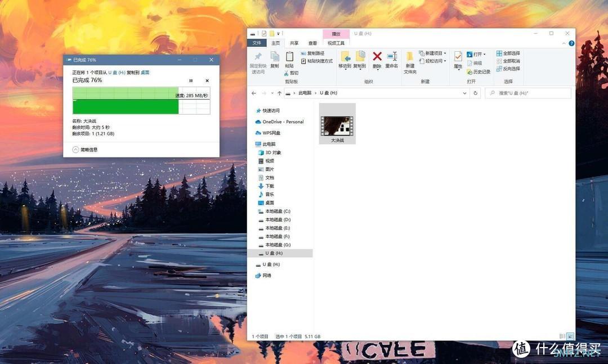Click the Paste (粘贴) ribbon icon
This screenshot has width=608, height=364.
(x=289, y=57)
